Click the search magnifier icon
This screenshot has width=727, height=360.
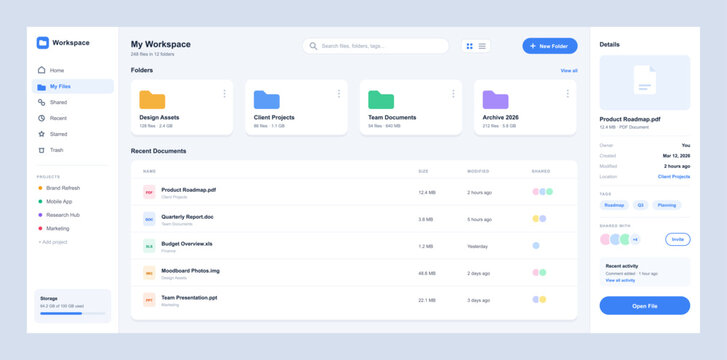pyautogui.click(x=313, y=46)
